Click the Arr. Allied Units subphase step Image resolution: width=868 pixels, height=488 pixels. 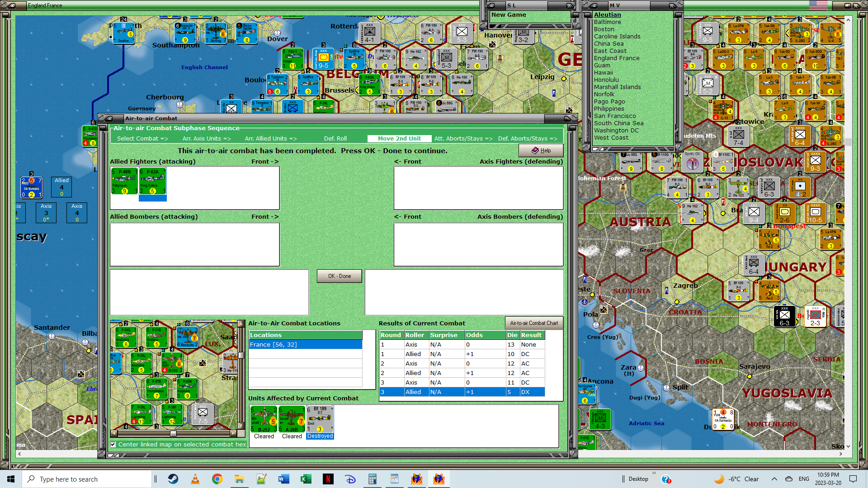[271, 139]
